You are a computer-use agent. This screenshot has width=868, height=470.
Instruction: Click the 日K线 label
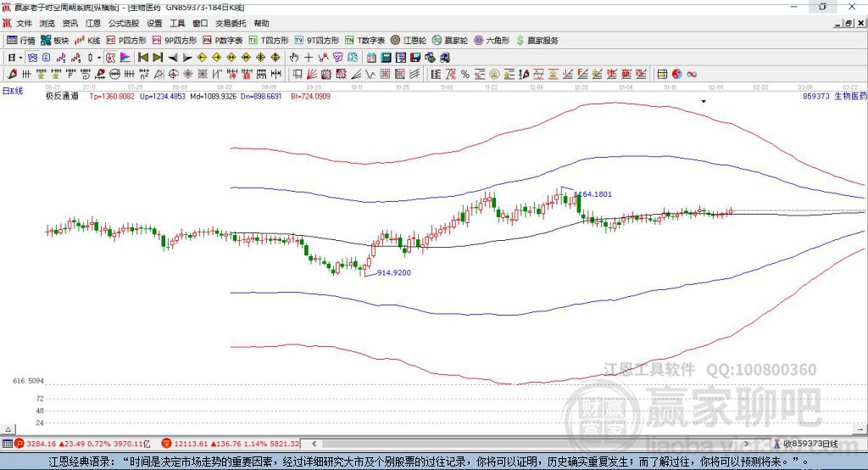coord(13,91)
